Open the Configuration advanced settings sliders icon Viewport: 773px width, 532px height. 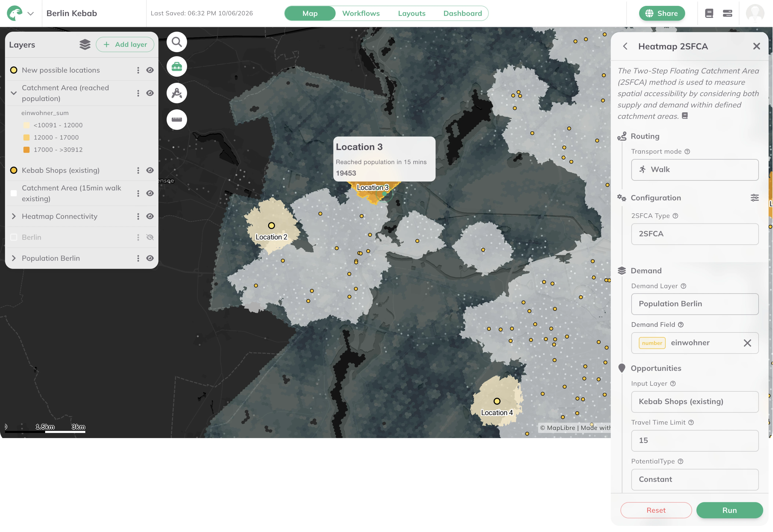point(755,198)
